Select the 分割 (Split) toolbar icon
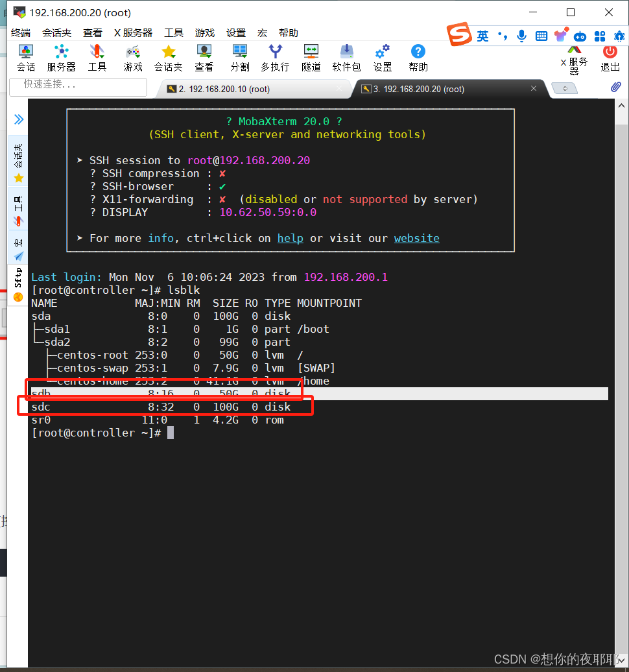The image size is (629, 672). (239, 58)
